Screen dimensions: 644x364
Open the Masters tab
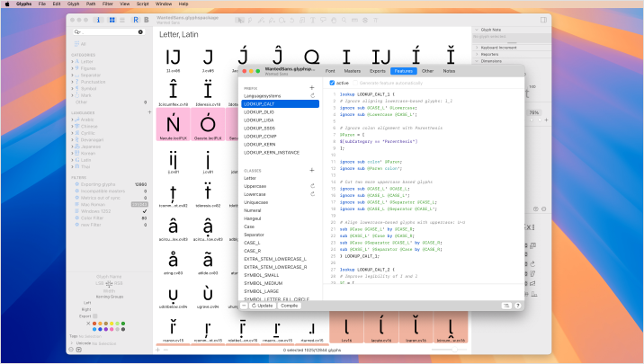click(x=353, y=71)
